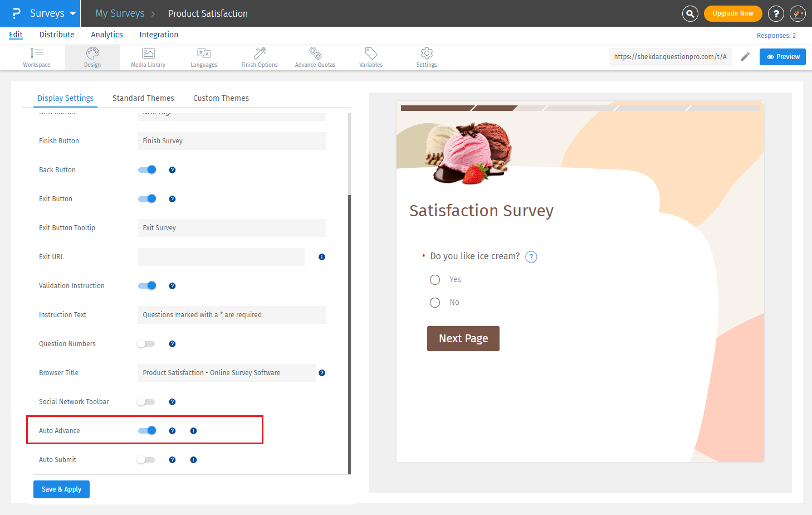Enable the Question Numbers toggle
The image size is (812, 515).
[x=146, y=343]
